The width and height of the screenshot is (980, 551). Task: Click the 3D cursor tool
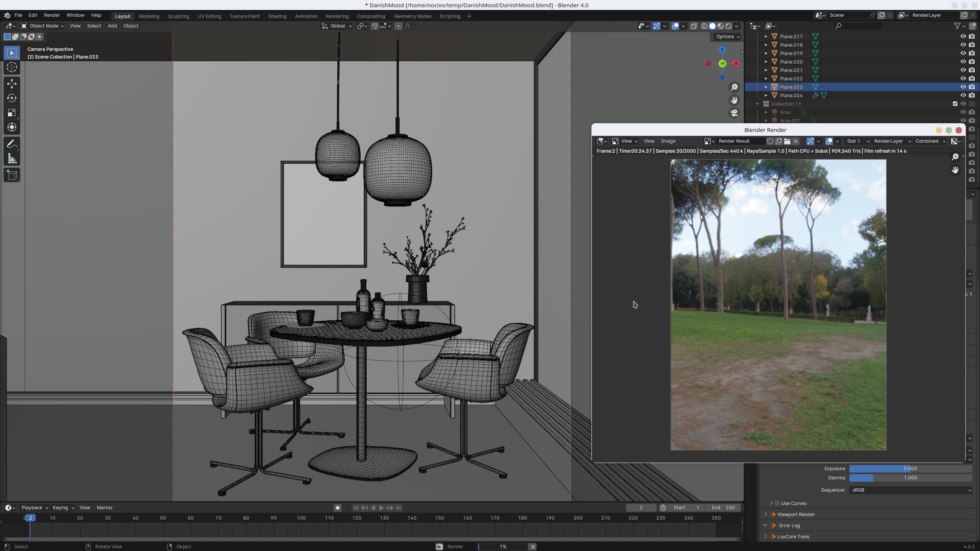pos(11,67)
